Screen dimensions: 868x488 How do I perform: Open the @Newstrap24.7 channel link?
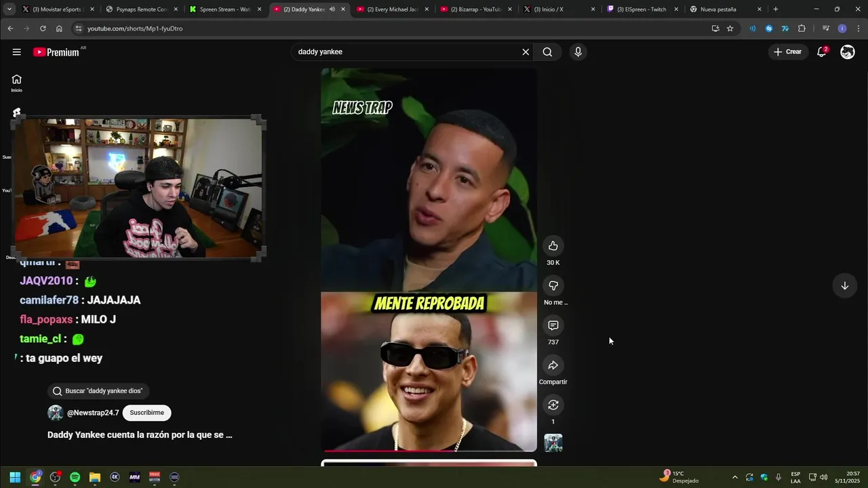[93, 413]
